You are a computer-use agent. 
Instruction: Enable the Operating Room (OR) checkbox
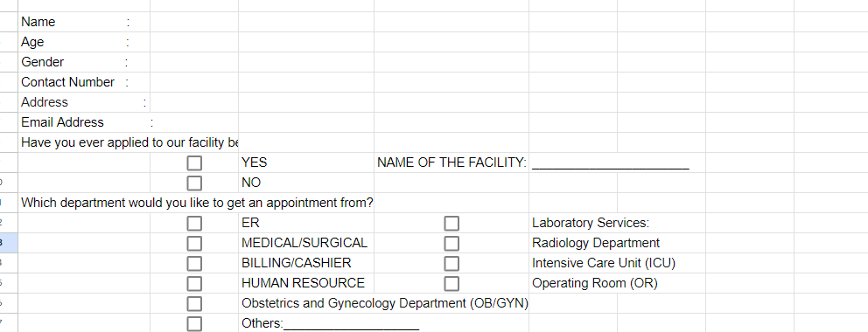pyautogui.click(x=451, y=284)
